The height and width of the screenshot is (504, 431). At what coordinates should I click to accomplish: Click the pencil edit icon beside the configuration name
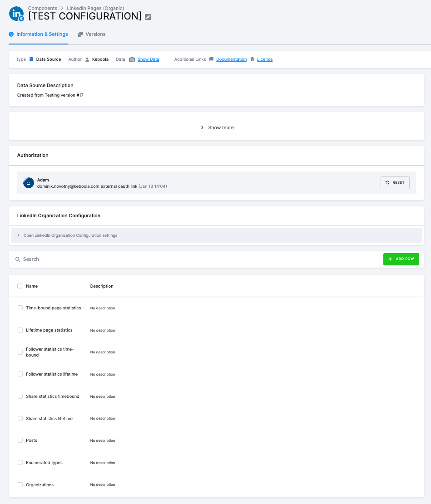pyautogui.click(x=148, y=17)
